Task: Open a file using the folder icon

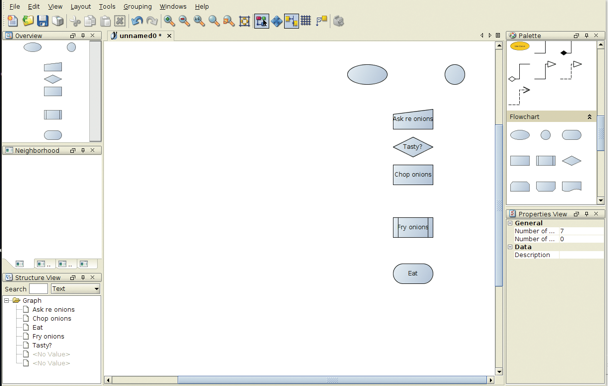Action: [28, 21]
